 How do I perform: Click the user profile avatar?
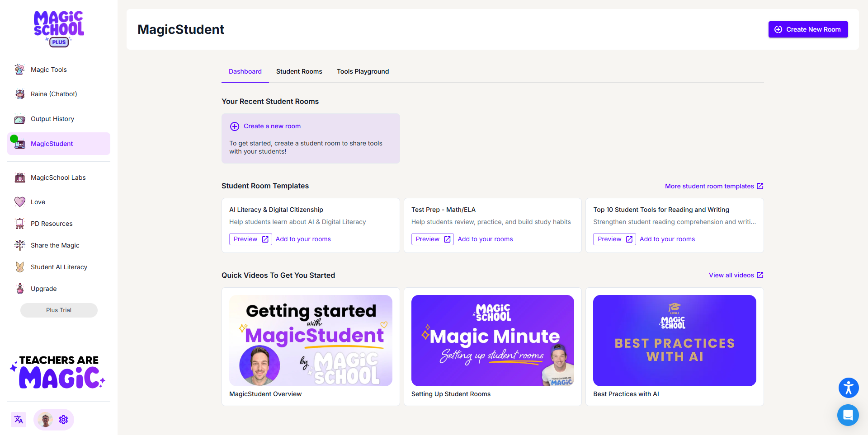(x=45, y=420)
